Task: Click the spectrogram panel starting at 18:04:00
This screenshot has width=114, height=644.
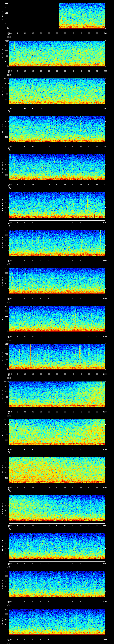Action: click(x=57, y=16)
